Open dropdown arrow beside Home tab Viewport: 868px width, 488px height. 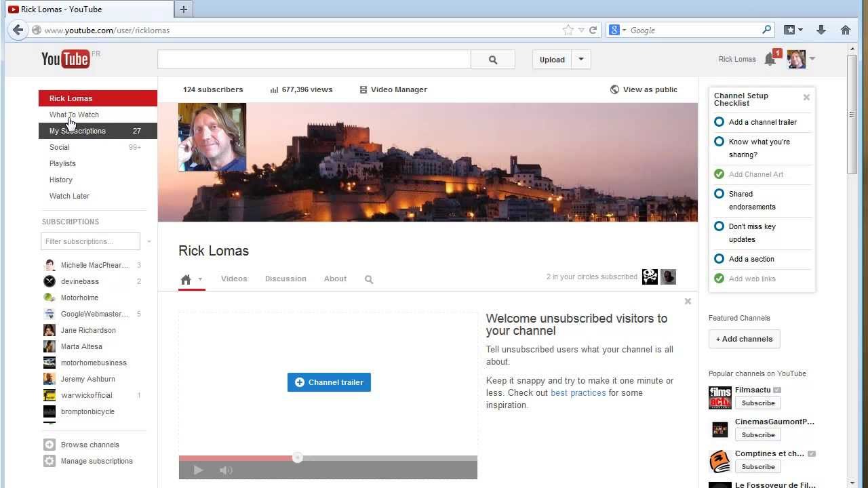pos(200,279)
